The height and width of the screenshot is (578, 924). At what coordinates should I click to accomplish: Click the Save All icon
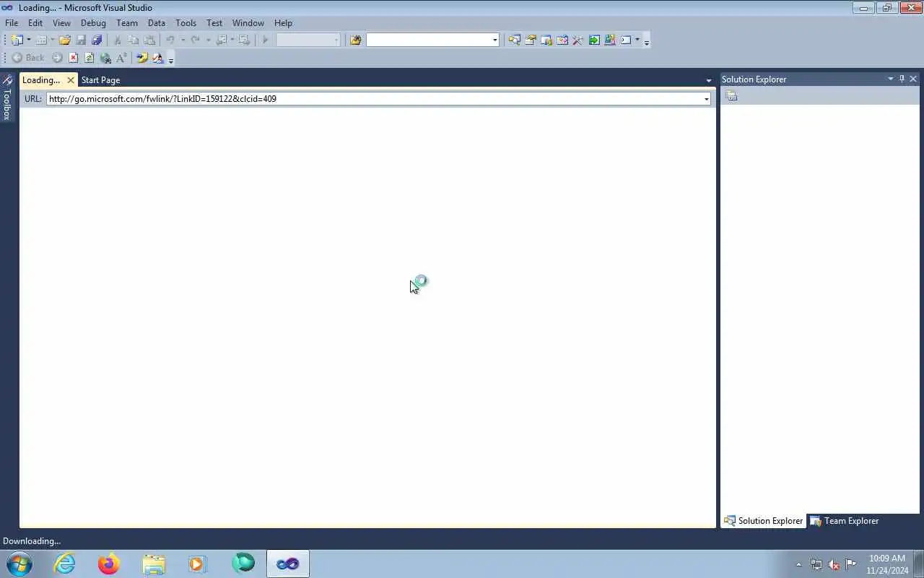click(97, 40)
